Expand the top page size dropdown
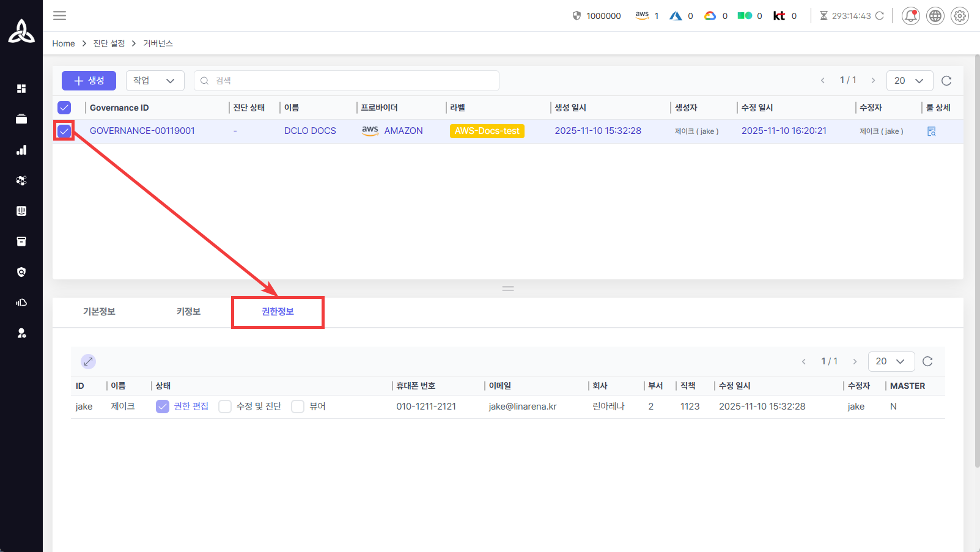Screen dimensions: 980x552 909,81
